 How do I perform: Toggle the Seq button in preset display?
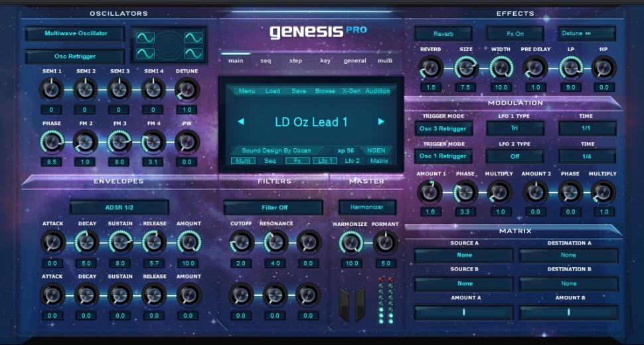pos(270,161)
